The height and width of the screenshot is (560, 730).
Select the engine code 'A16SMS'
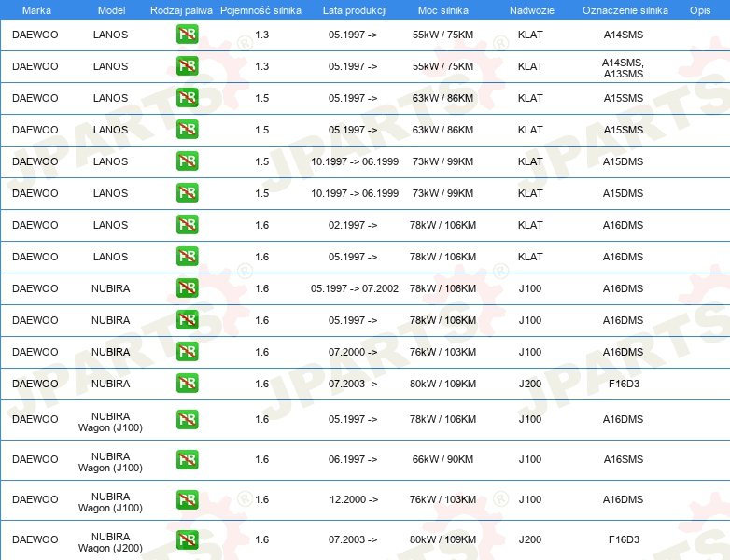click(x=624, y=459)
